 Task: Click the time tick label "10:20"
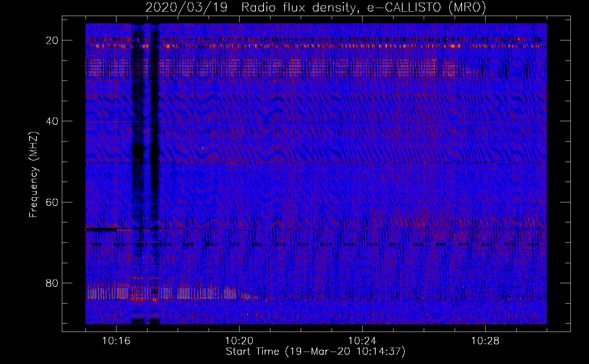click(x=239, y=341)
